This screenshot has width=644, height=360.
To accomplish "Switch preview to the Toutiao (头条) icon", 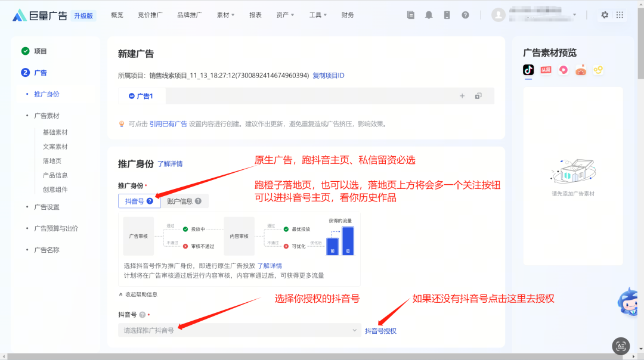I will (546, 70).
